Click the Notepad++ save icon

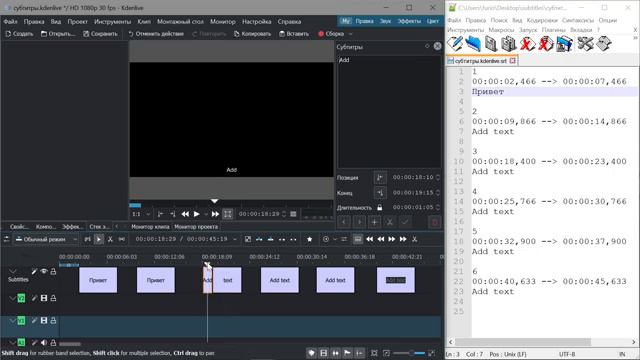point(491,44)
